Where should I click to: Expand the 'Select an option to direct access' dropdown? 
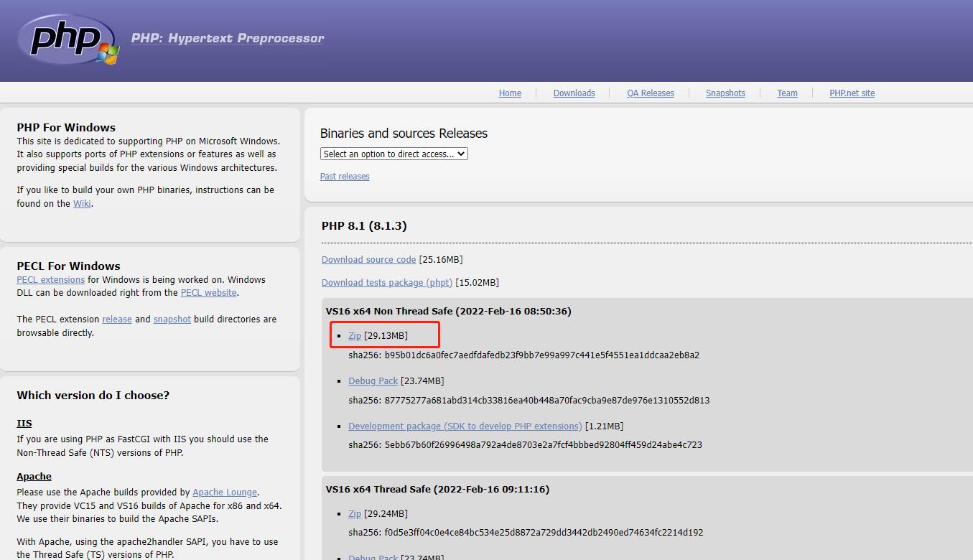394,154
